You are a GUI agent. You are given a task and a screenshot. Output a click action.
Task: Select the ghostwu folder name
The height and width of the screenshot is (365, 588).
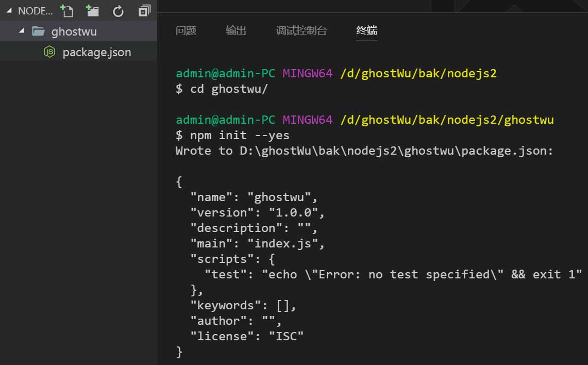click(74, 32)
